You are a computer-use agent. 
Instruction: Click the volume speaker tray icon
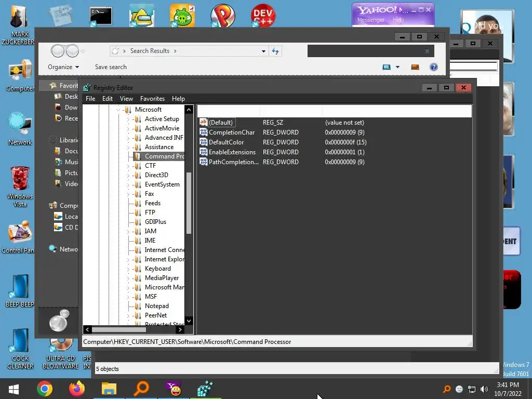pos(484,389)
